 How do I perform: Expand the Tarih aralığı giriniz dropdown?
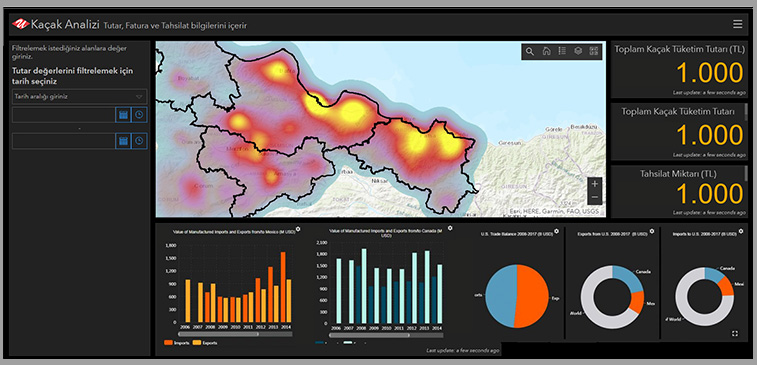pos(80,97)
